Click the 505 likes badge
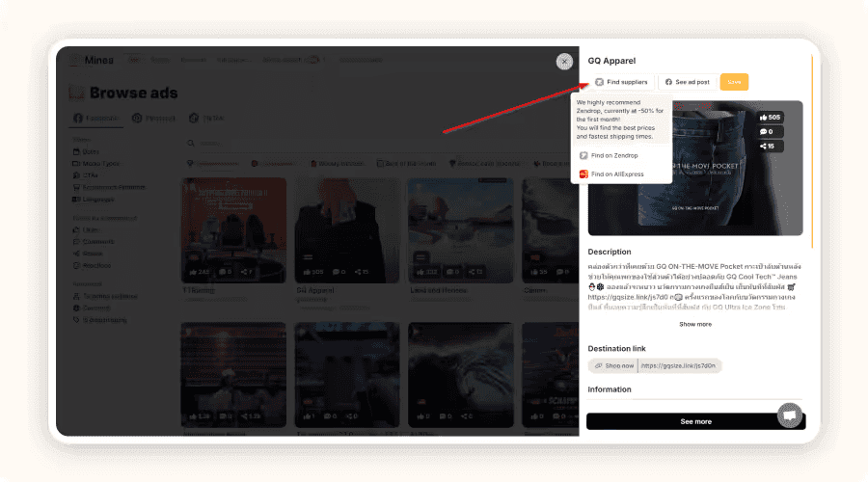The height and width of the screenshot is (482, 868). (770, 118)
